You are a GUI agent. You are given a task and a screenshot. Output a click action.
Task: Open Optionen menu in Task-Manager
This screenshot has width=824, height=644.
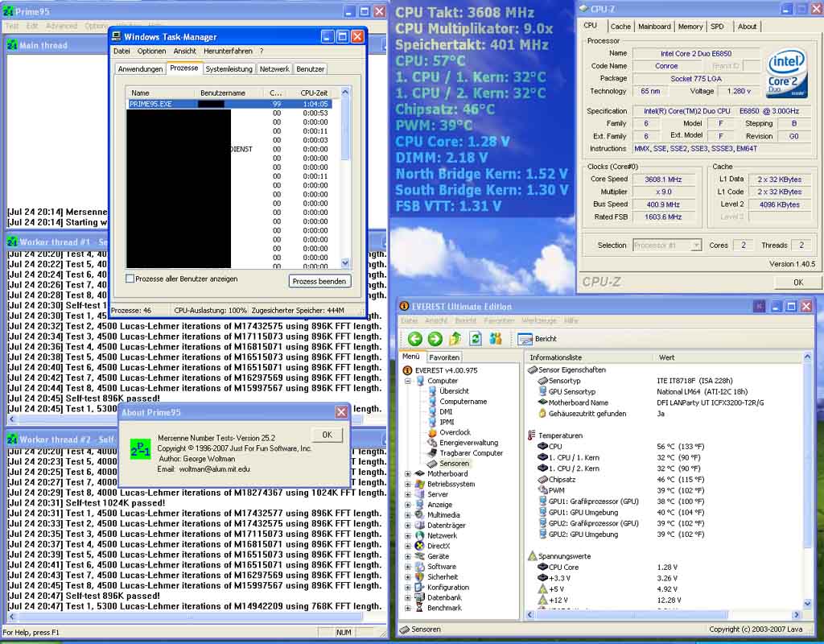[x=151, y=52]
